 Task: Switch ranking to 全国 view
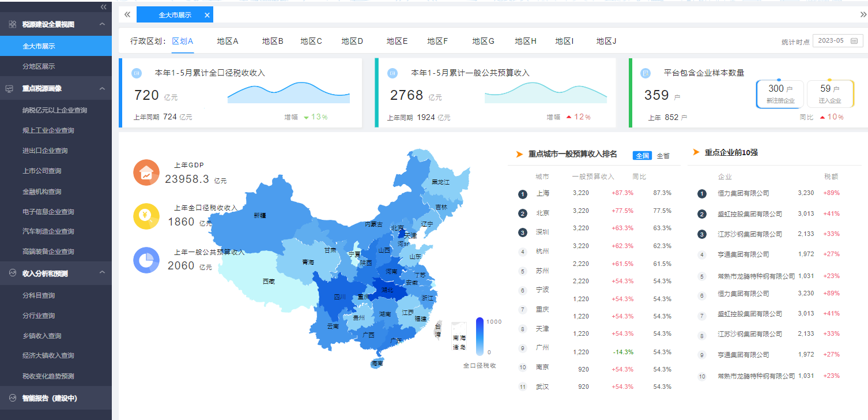click(642, 156)
